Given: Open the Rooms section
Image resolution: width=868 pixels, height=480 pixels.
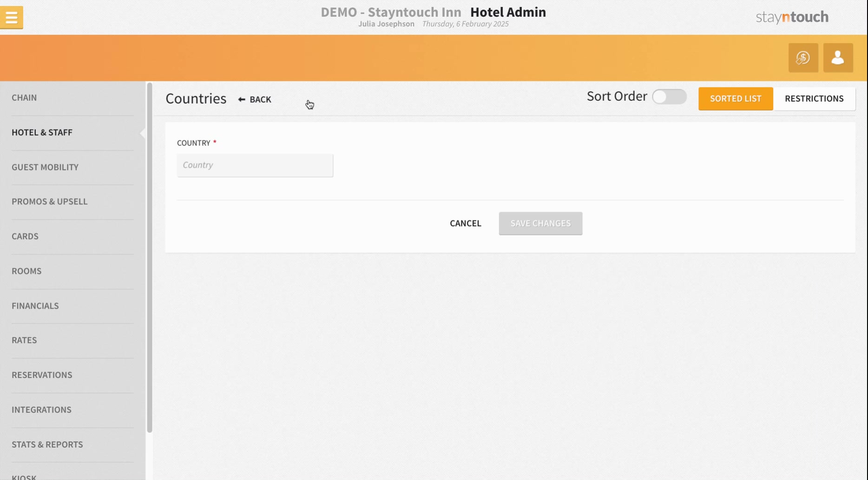Looking at the screenshot, I should 26,271.
